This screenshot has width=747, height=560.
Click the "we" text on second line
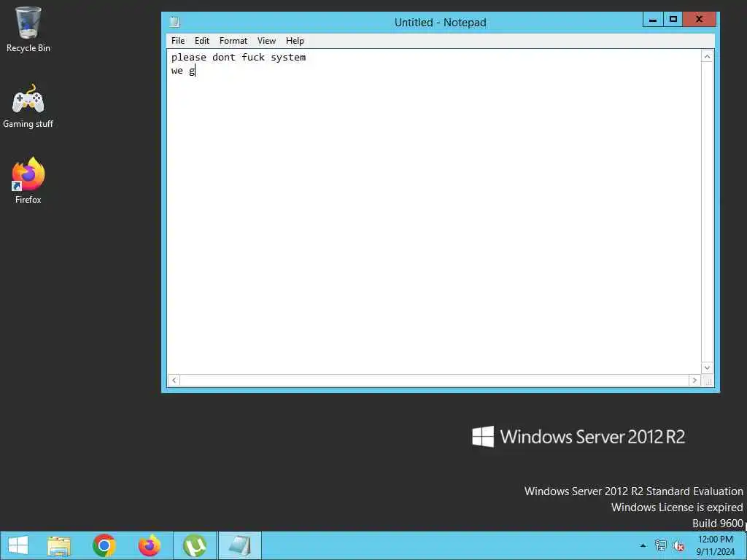coord(177,71)
